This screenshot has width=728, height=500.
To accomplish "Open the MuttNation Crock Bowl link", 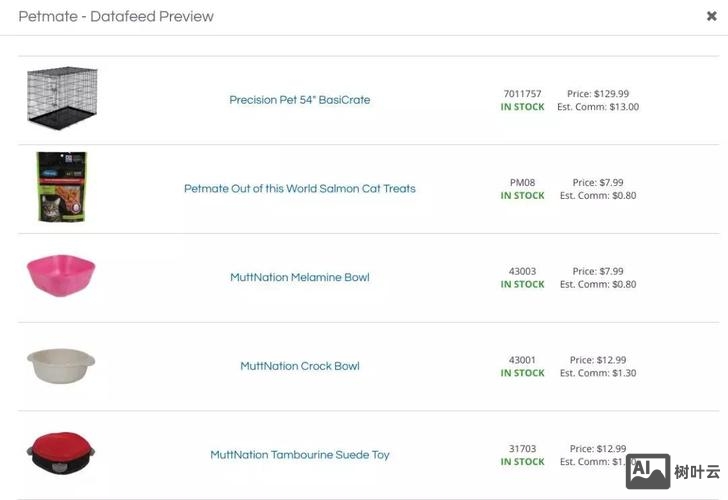I will 299,366.
